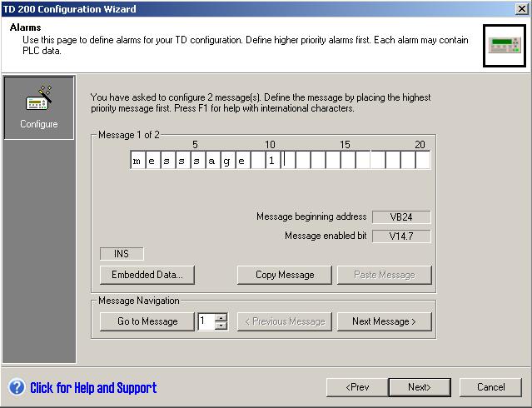This screenshot has width=532, height=408.
Task: Cancel the configuration wizard
Action: click(x=490, y=387)
